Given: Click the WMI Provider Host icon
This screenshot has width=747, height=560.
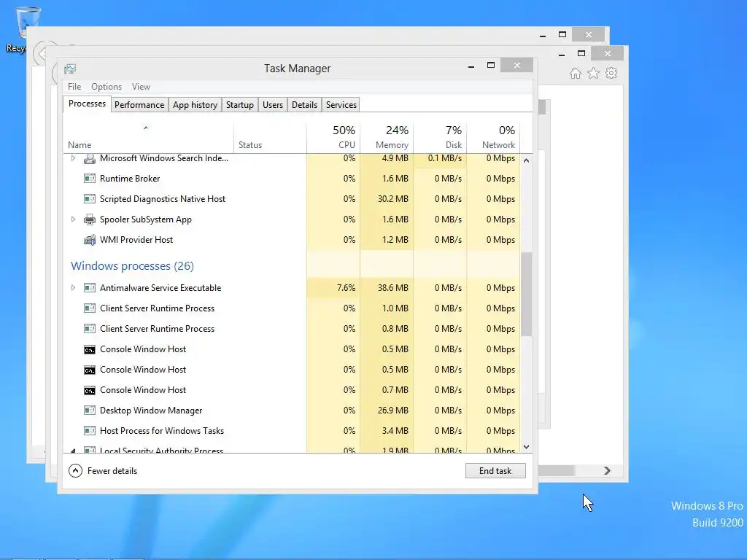Looking at the screenshot, I should point(90,240).
